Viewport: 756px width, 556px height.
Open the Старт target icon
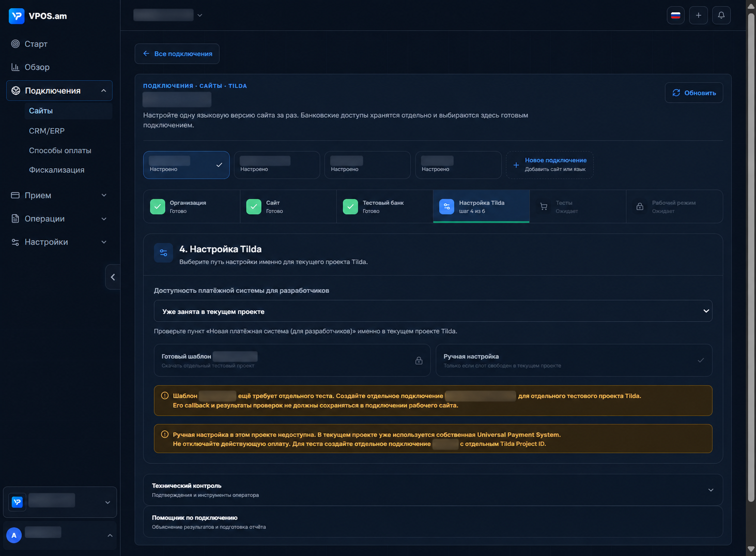(x=16, y=44)
